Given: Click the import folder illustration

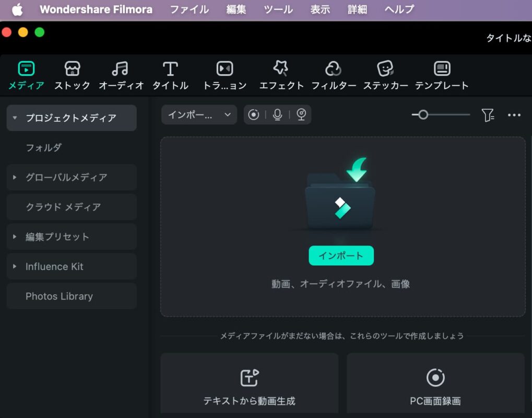Looking at the screenshot, I should coord(341,194).
